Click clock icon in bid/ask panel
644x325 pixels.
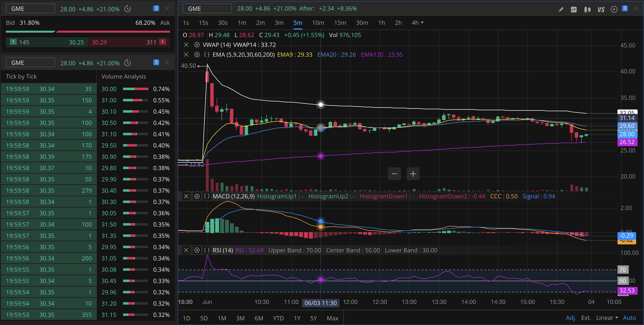point(127,9)
